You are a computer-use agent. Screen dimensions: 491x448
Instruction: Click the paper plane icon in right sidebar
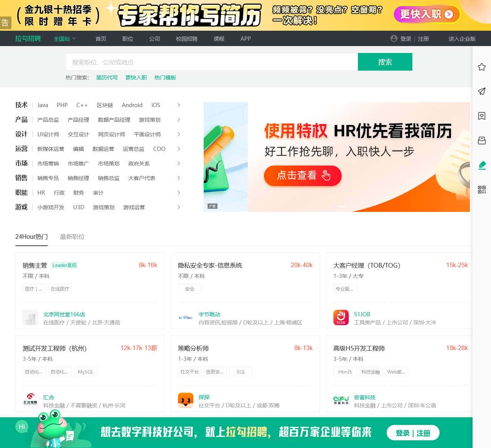pos(482,91)
